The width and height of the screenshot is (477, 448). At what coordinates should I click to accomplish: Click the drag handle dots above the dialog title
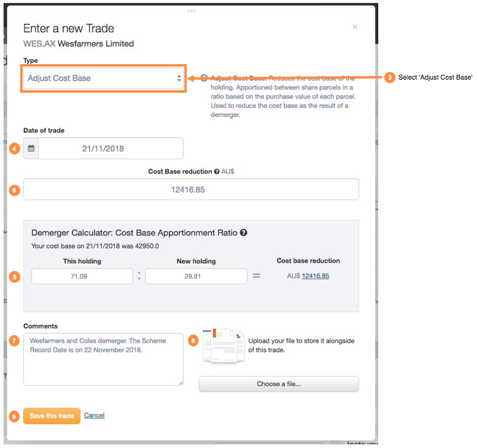pos(191,11)
